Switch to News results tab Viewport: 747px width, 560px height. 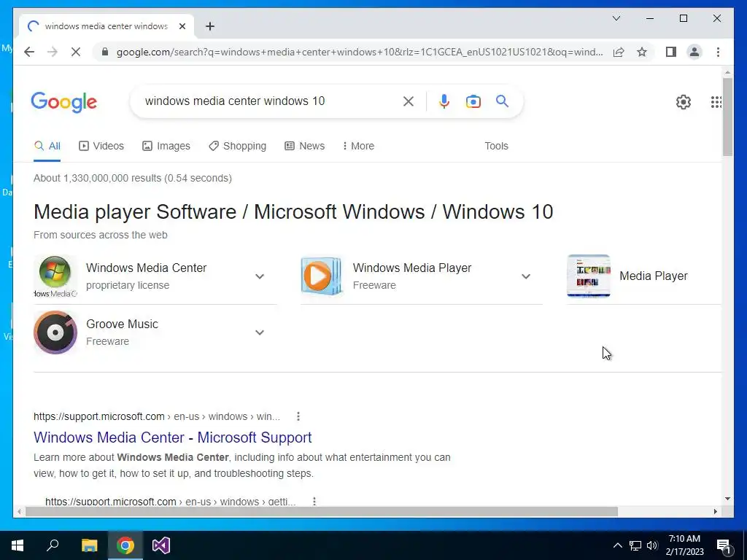coord(304,146)
